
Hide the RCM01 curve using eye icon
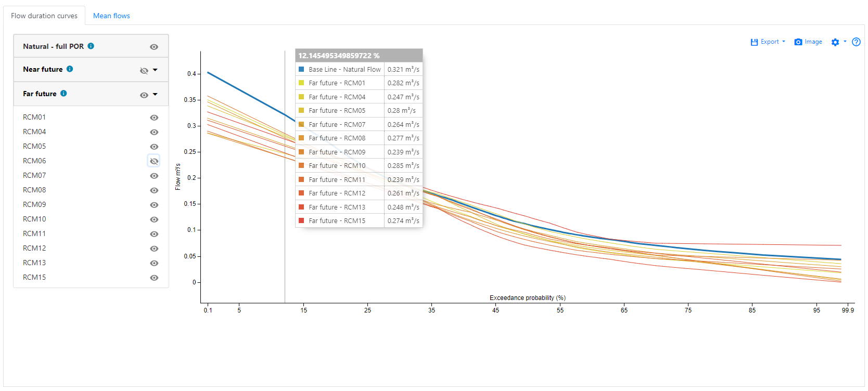(x=154, y=118)
